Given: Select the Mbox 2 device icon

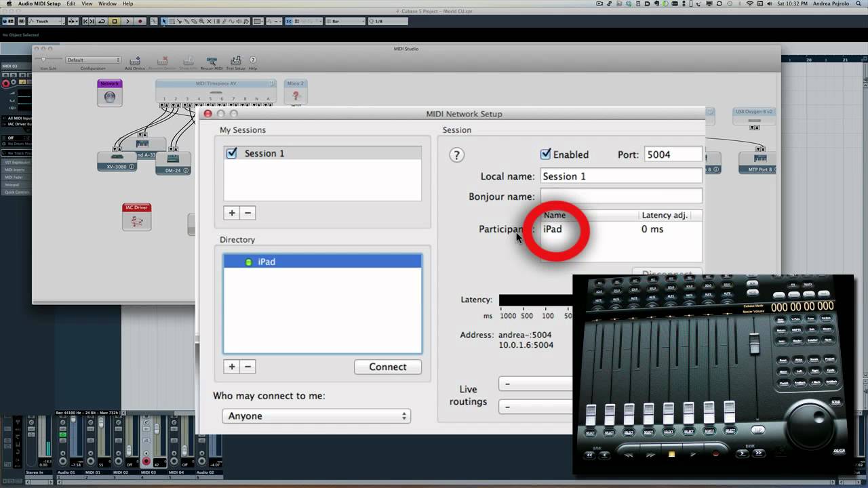Looking at the screenshot, I should tap(296, 93).
